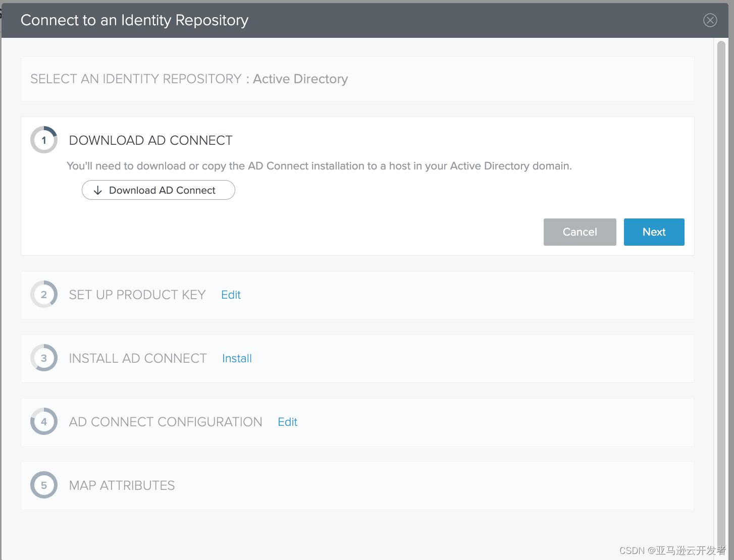This screenshot has width=734, height=560.
Task: Select step 2 circle icon
Action: (x=44, y=294)
